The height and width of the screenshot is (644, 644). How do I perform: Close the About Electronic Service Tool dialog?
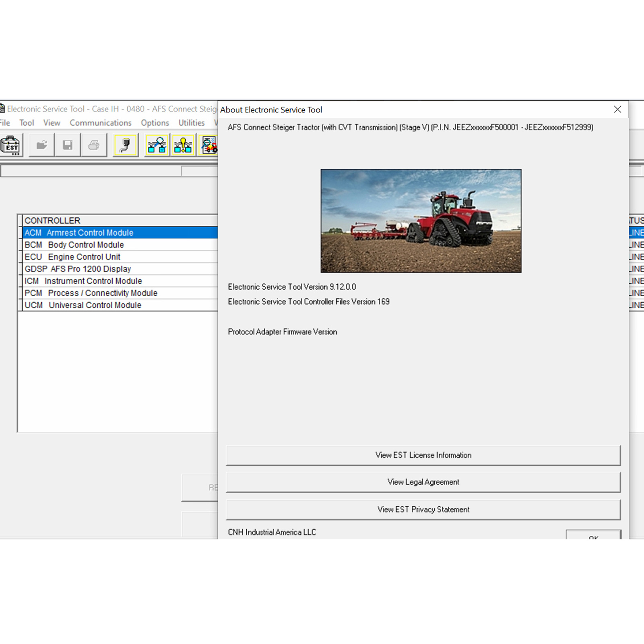tap(618, 109)
